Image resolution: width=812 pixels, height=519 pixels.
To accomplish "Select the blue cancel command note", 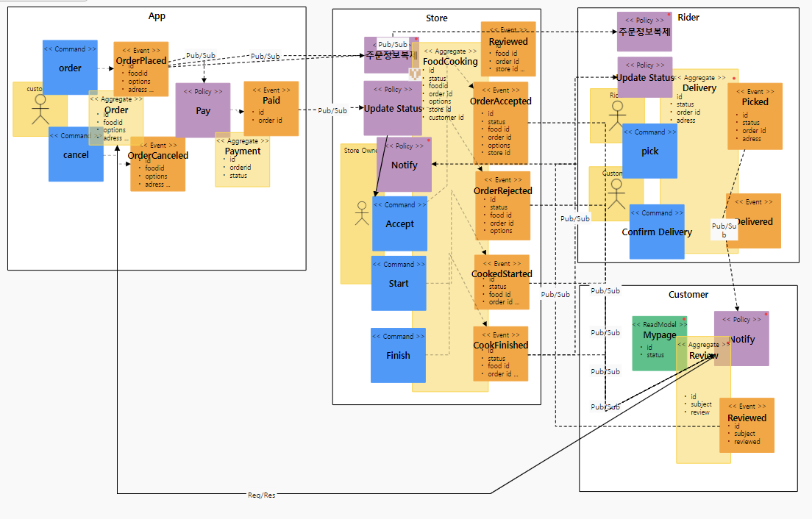I will 76,154.
